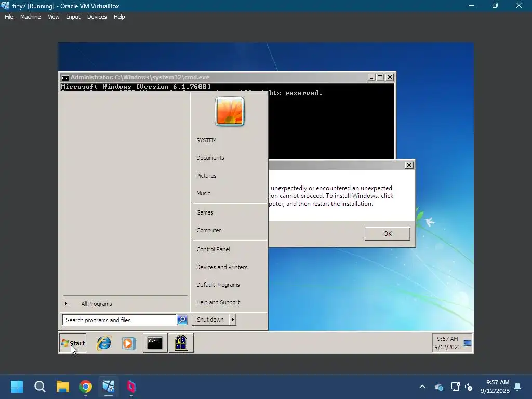
Task: Open the Input menu
Action: [73, 17]
